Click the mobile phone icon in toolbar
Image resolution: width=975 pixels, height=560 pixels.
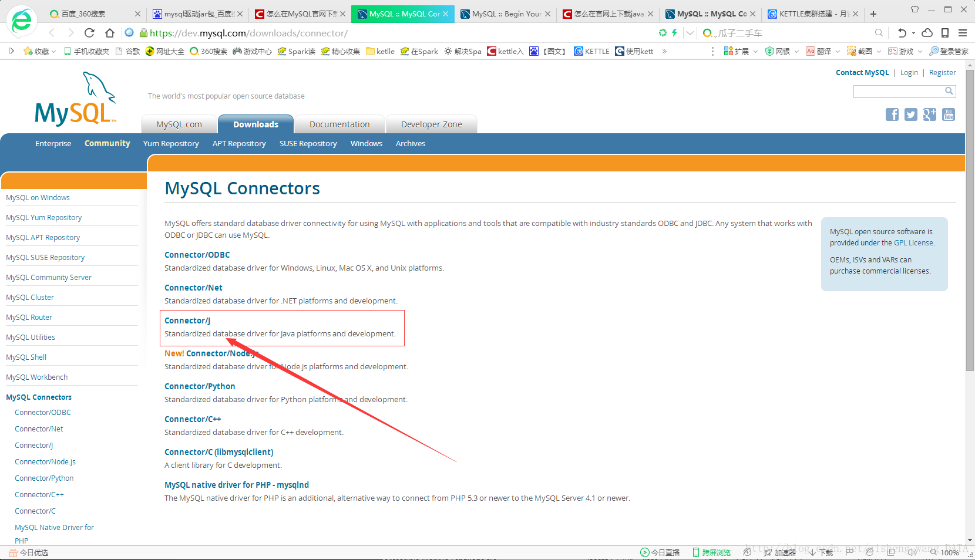(x=945, y=33)
